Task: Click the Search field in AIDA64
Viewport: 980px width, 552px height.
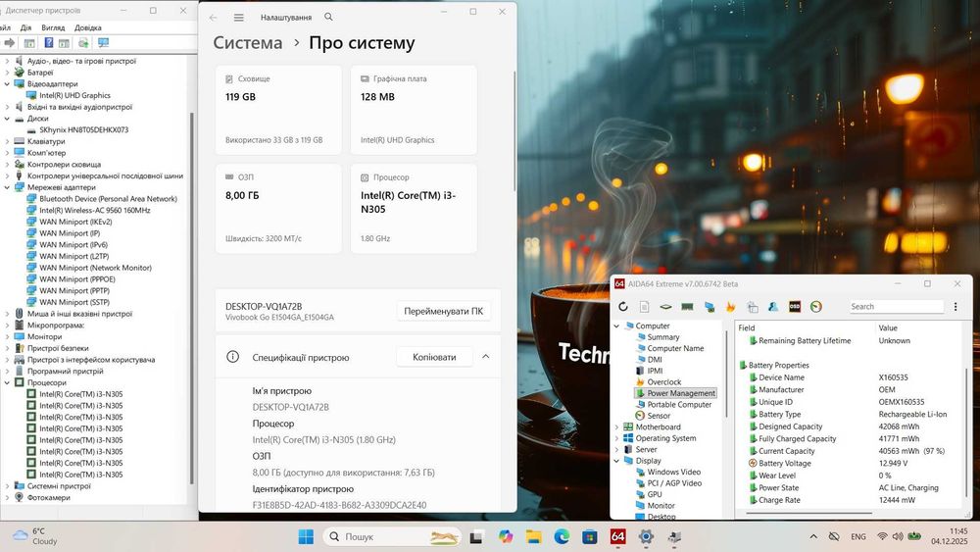Action: coord(897,306)
